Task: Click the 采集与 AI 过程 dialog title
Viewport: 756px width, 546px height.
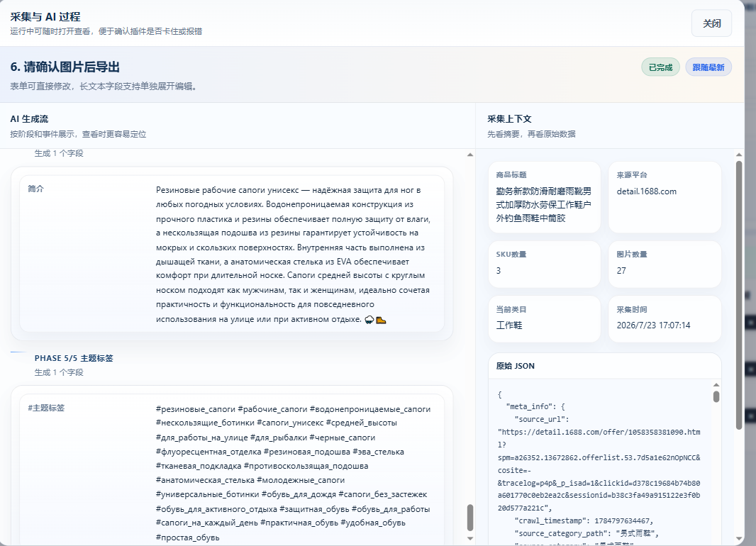Action: [45, 17]
